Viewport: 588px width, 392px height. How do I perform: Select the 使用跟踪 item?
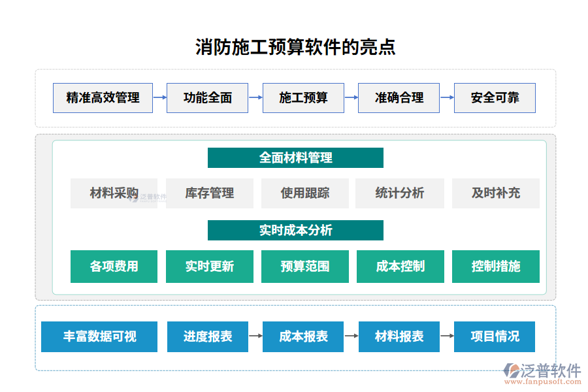tap(304, 193)
